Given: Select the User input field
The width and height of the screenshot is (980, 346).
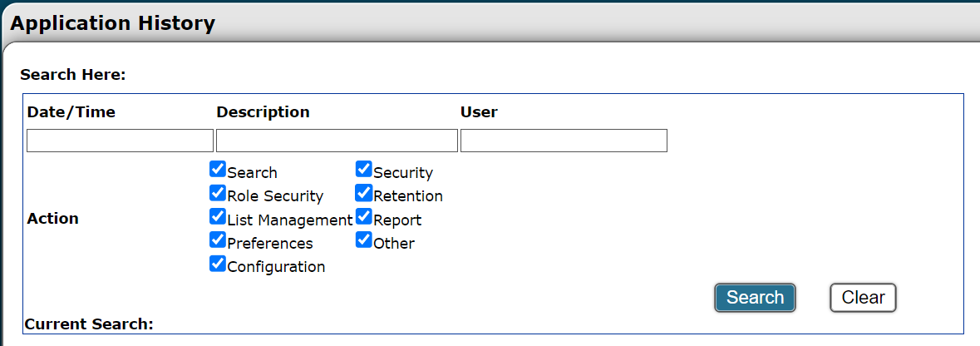Looking at the screenshot, I should [x=564, y=141].
